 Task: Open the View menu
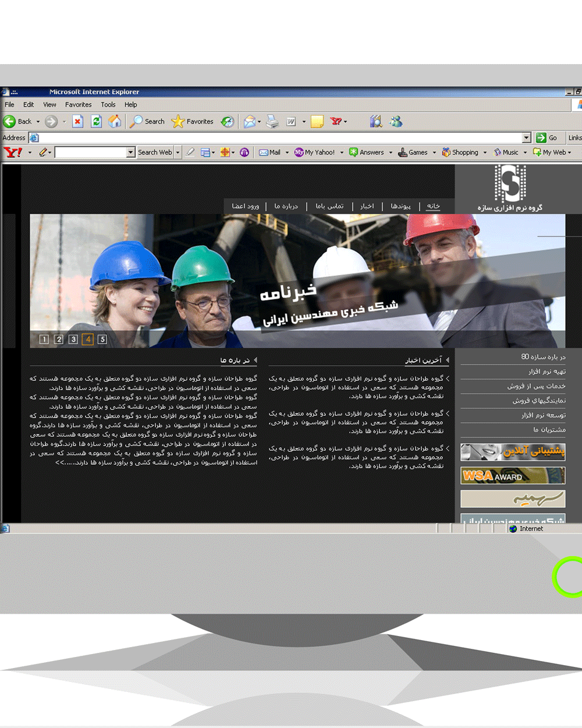(x=49, y=105)
